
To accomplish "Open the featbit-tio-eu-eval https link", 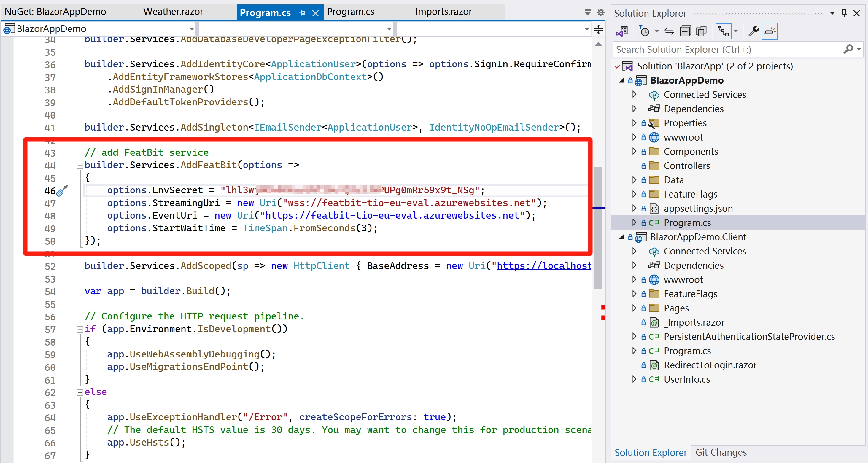I will click(392, 216).
